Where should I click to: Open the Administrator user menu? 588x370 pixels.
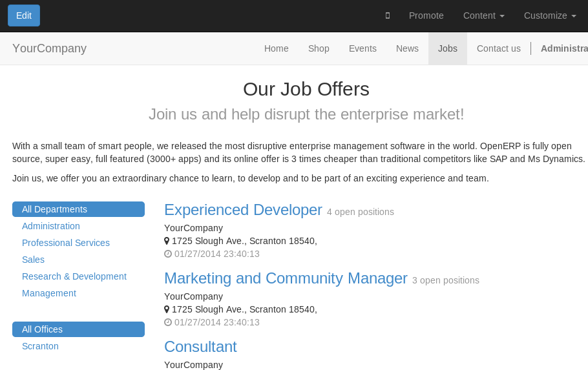[x=564, y=48]
